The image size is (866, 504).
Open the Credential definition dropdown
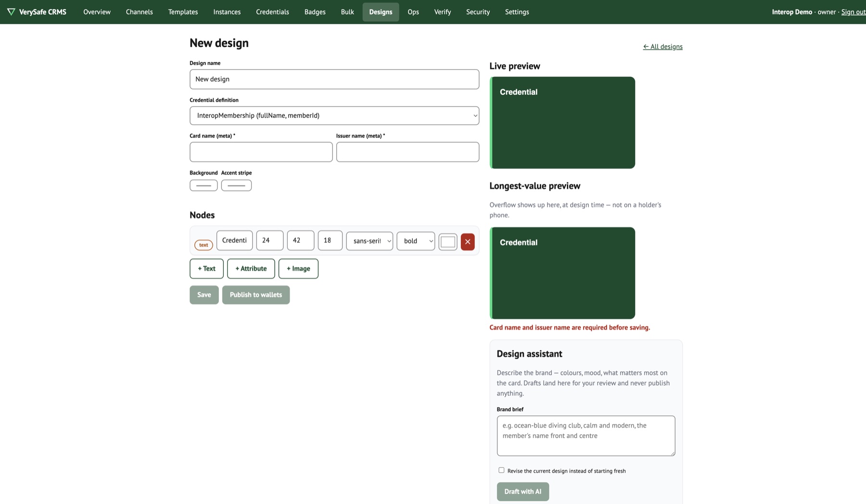tap(334, 115)
